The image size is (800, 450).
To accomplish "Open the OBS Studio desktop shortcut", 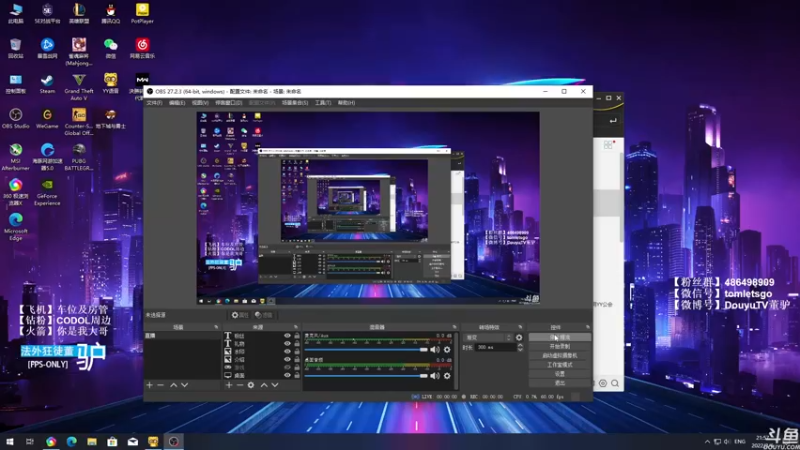I will [x=15, y=118].
